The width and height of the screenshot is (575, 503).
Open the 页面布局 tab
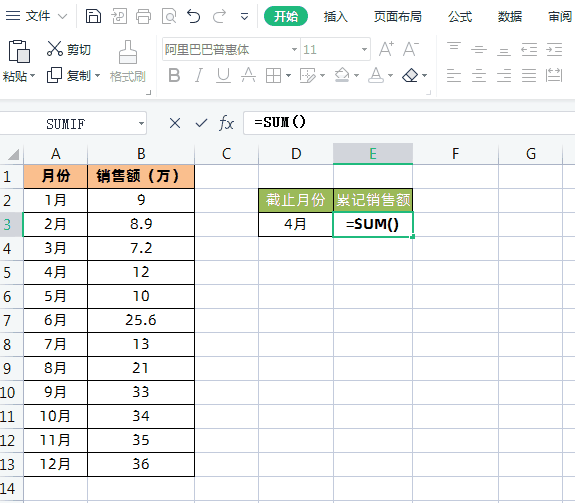pos(398,16)
